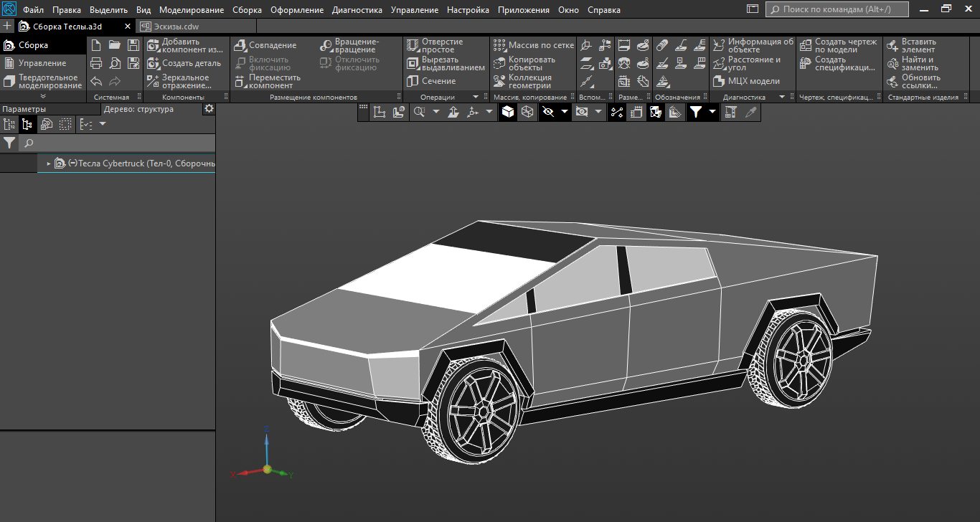Open dropdown beside orientation axes icon
The height and width of the screenshot is (522, 980).
489,112
